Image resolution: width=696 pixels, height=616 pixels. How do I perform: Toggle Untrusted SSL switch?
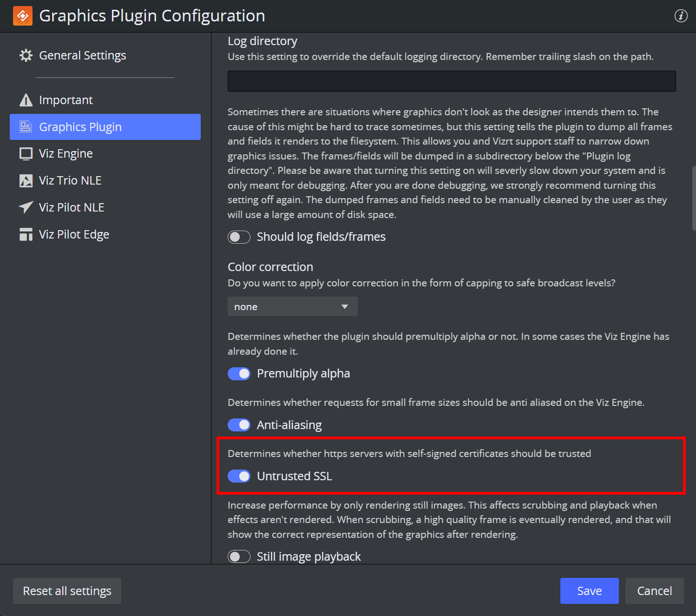[x=239, y=476]
